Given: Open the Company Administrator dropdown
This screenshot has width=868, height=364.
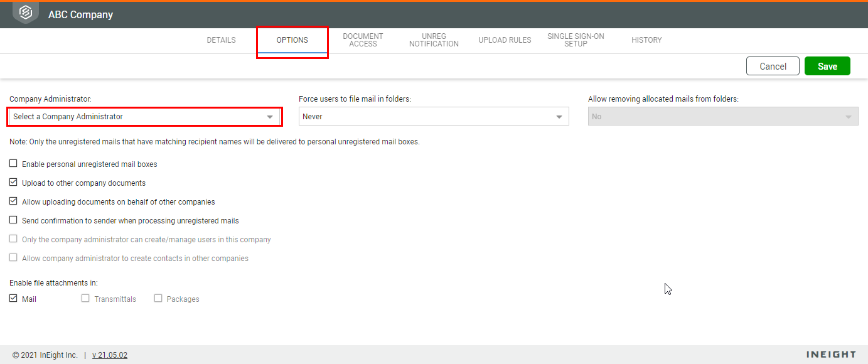Looking at the screenshot, I should pyautogui.click(x=144, y=117).
